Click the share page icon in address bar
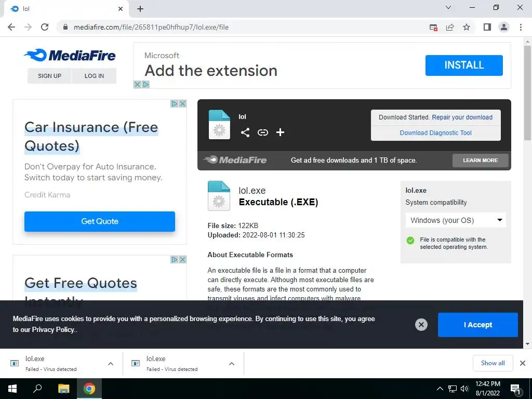Image resolution: width=532 pixels, height=399 pixels. click(450, 27)
